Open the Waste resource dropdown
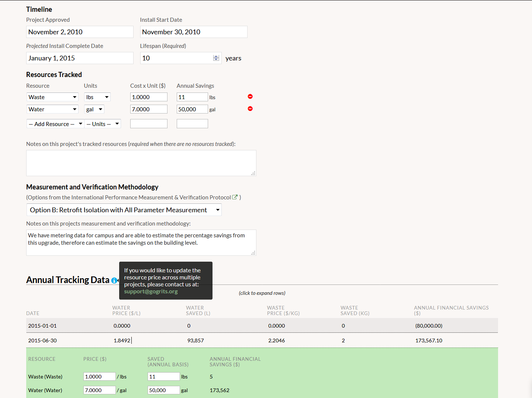 coord(52,97)
